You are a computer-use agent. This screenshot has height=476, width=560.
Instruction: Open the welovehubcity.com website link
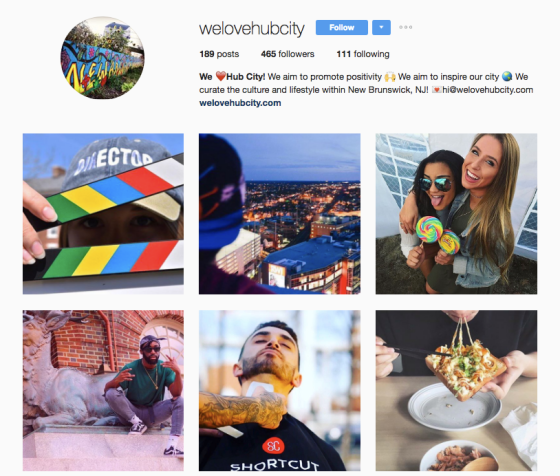pyautogui.click(x=240, y=103)
